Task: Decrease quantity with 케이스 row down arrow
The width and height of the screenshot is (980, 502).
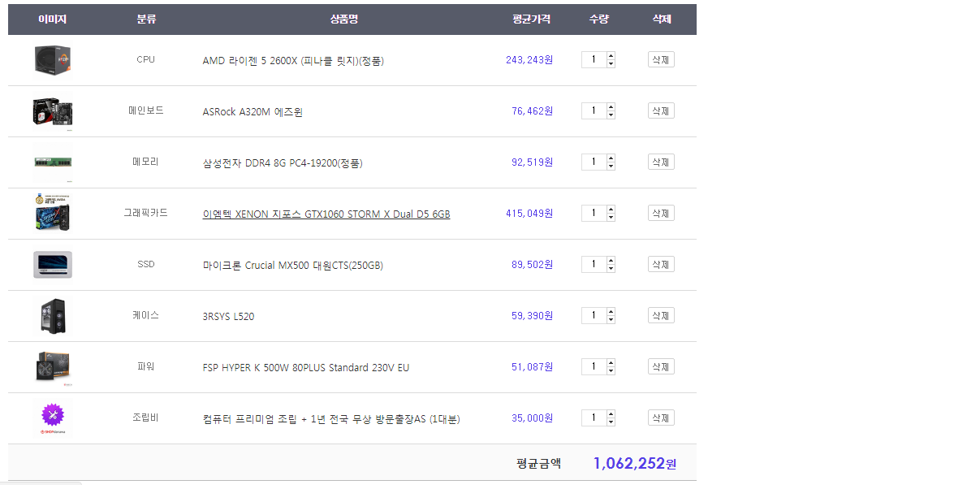Action: pyautogui.click(x=611, y=319)
